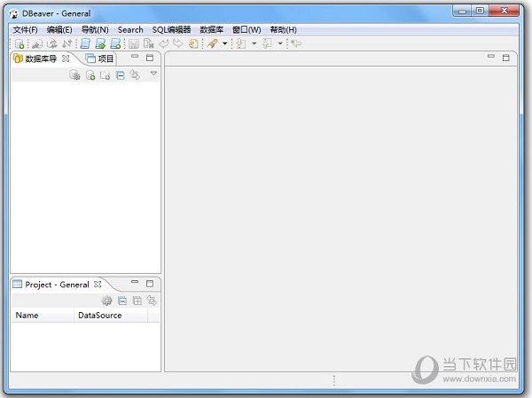Screen dimensions: 532x398
Task: Close the Project - General tab
Action: [x=98, y=284]
